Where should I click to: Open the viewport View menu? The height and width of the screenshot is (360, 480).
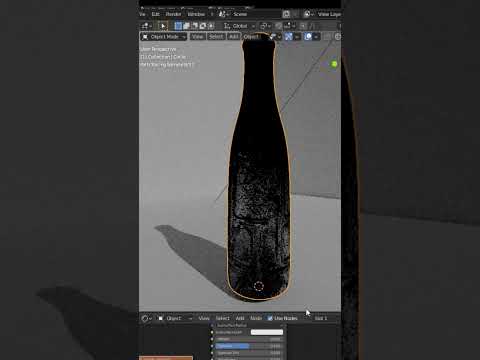(197, 37)
